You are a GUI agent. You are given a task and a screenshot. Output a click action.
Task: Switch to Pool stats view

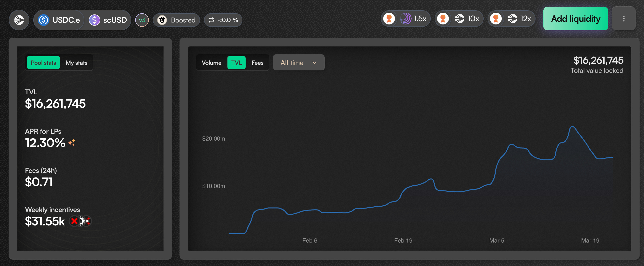pos(43,63)
